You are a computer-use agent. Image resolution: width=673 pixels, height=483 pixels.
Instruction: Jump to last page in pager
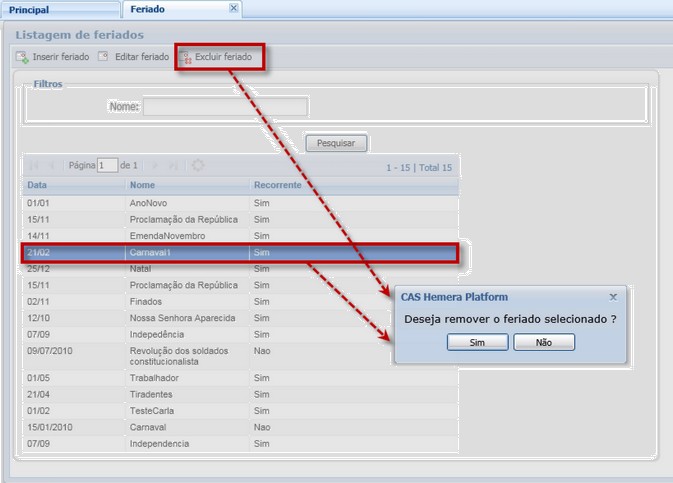[173, 165]
